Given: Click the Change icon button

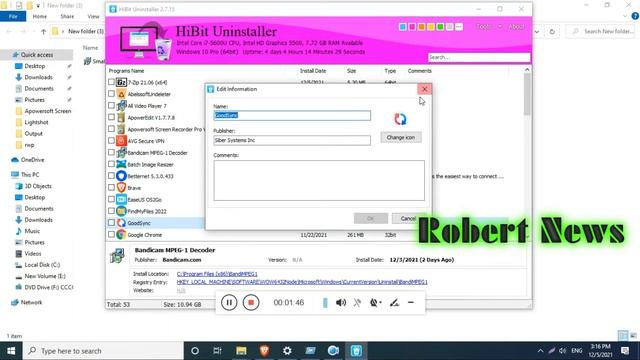Looking at the screenshot, I should pyautogui.click(x=401, y=138).
